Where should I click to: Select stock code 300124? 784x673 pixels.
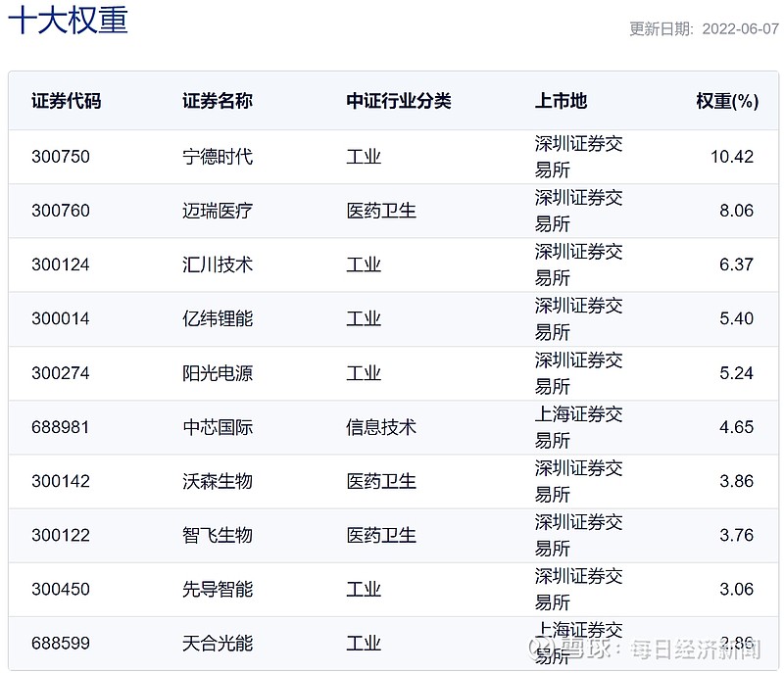[61, 264]
